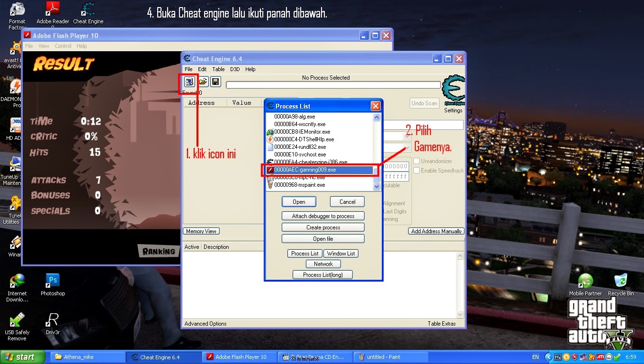Click the ATI tray icon
Image resolution: width=644 pixels, height=364 pixels.
click(x=600, y=357)
